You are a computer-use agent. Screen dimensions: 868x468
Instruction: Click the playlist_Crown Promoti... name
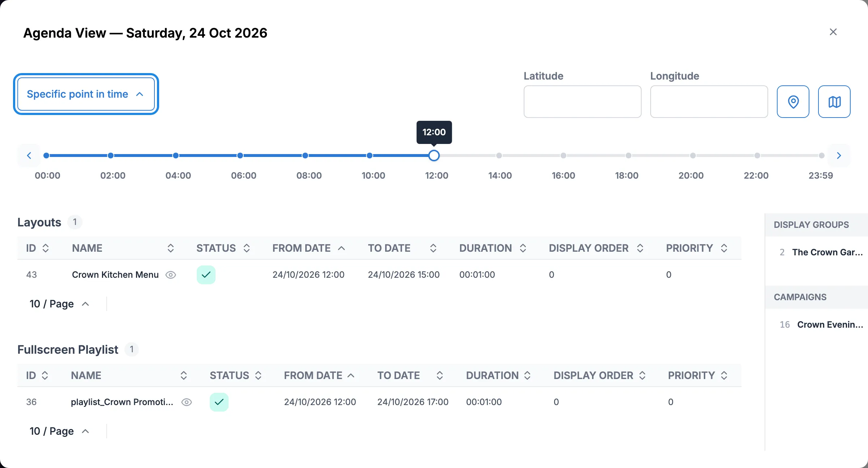tap(122, 402)
